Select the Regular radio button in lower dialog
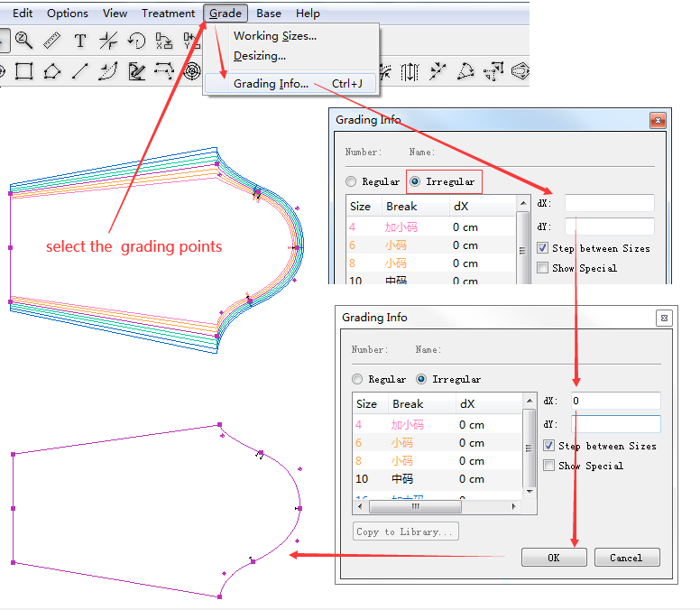The image size is (700, 610). 358,379
